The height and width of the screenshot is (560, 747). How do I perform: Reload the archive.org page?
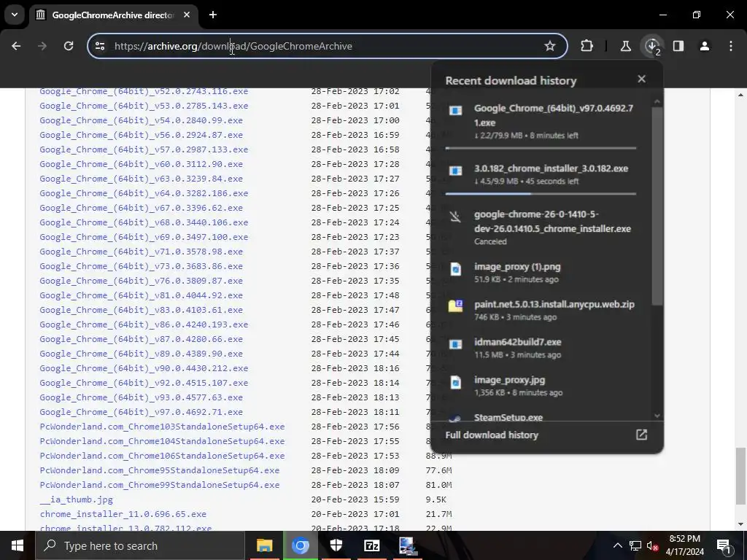69,46
